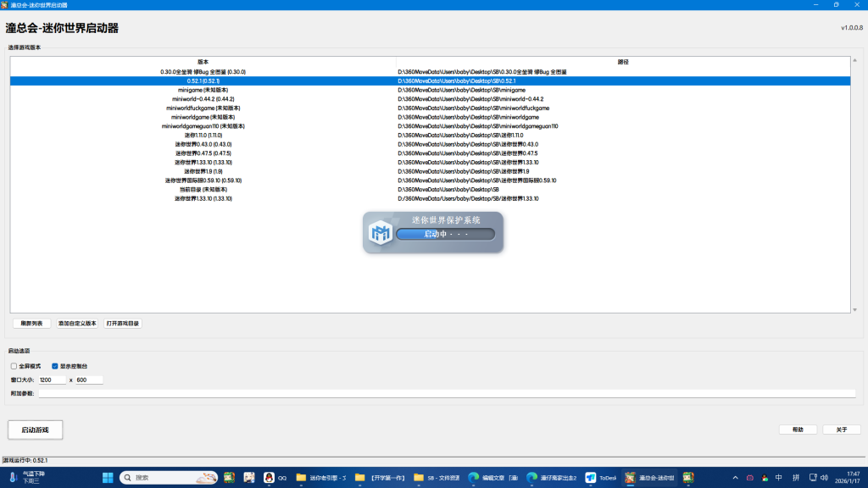Open the SB file explorer taskbar item

coord(437,478)
